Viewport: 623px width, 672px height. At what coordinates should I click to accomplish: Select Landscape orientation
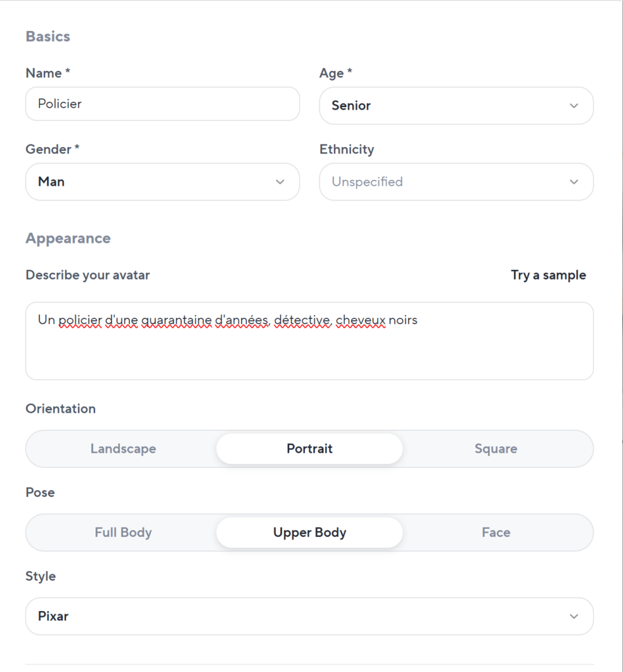pos(123,449)
